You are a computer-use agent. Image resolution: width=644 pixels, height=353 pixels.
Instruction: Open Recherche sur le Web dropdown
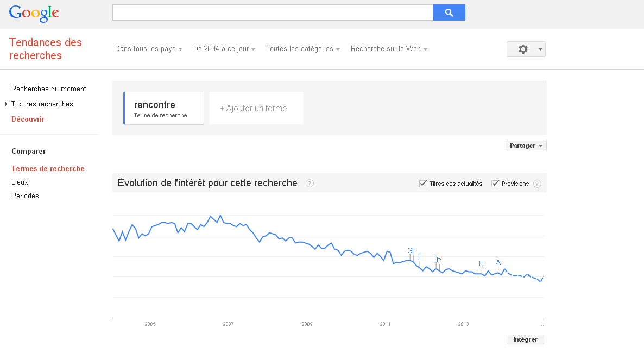pos(389,49)
